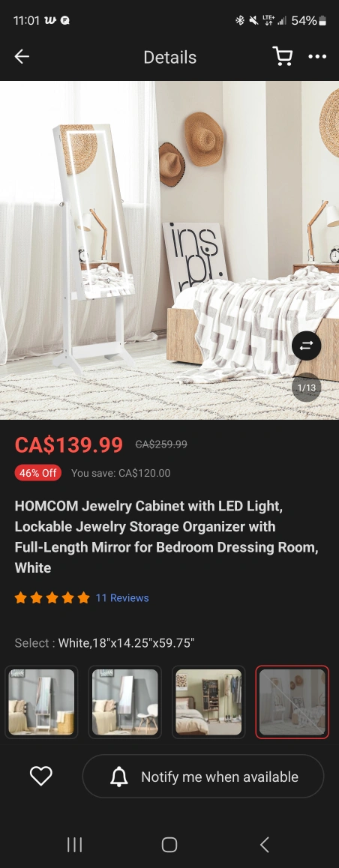
Task: Tap Android recent apps navigation icon
Action: point(74,844)
